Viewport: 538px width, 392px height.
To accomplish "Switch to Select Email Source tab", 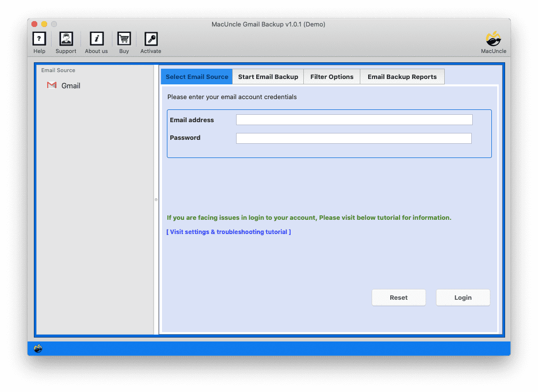I will [x=196, y=77].
